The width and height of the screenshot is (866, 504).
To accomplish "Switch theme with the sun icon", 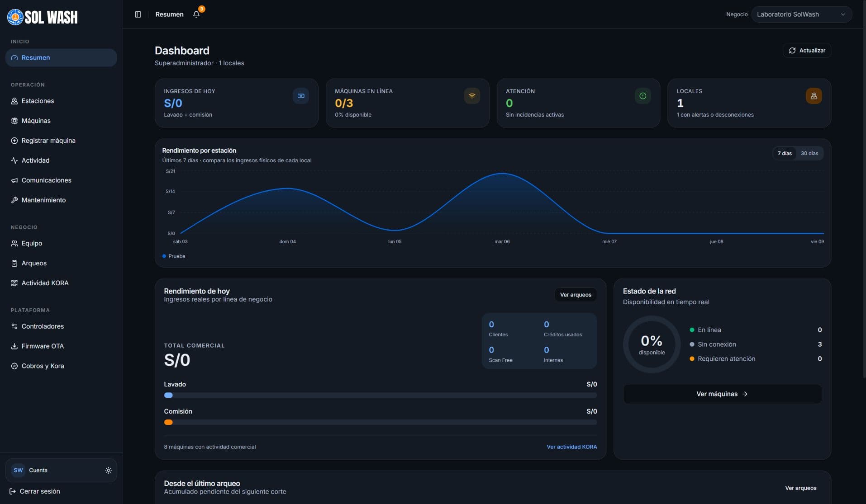I will tap(108, 470).
